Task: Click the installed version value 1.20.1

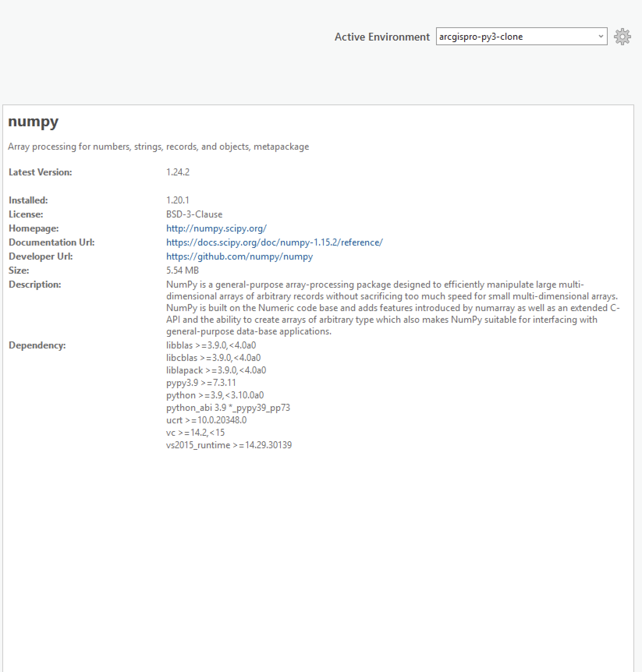Action: [x=177, y=200]
